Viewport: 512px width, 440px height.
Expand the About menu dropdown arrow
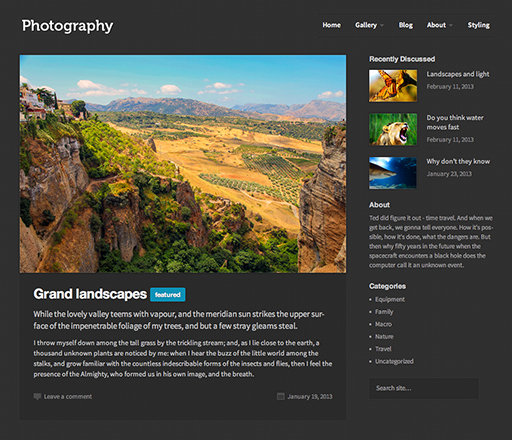pyautogui.click(x=451, y=25)
